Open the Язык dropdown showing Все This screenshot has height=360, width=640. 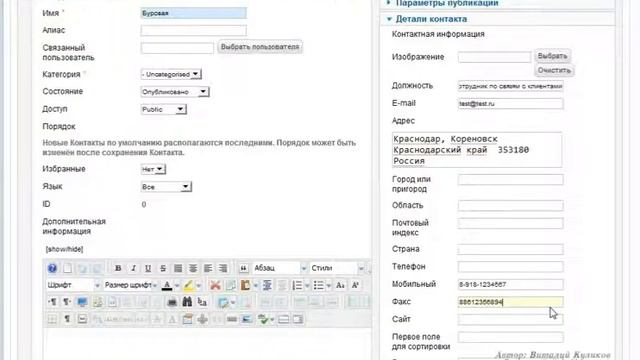pyautogui.click(x=166, y=187)
